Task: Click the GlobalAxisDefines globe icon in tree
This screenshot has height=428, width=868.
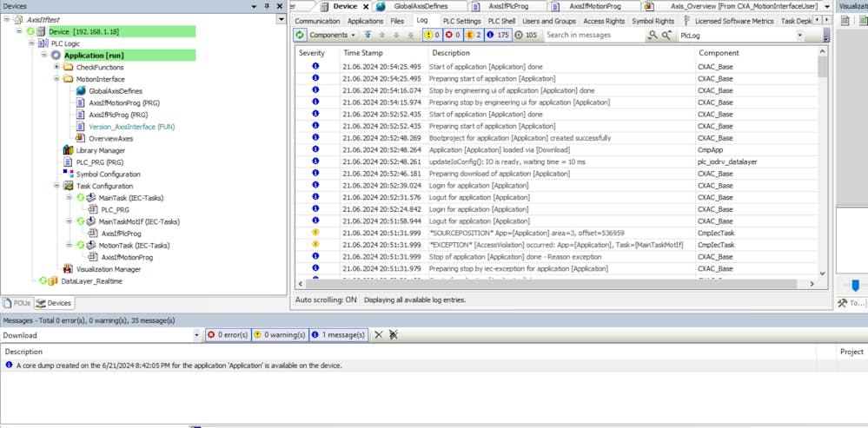Action: click(80, 91)
